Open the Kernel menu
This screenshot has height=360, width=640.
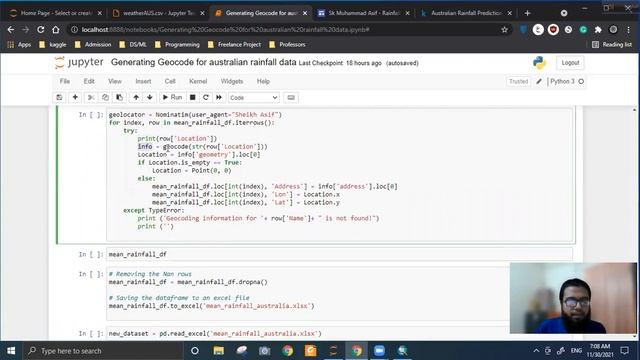(x=198, y=81)
